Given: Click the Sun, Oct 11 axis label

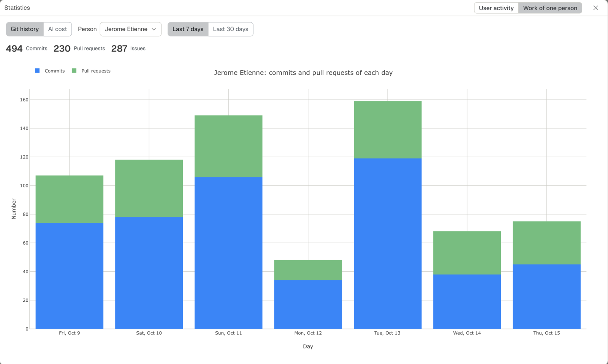Looking at the screenshot, I should [228, 333].
